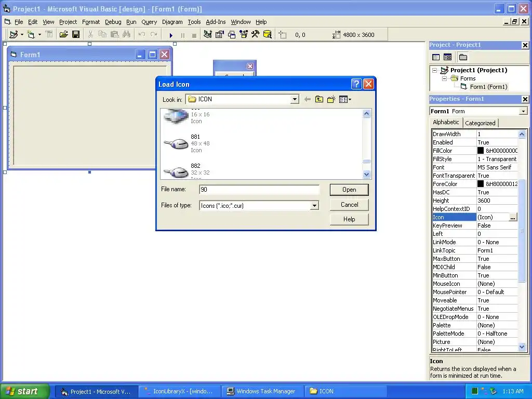Click the Load Icon help question mark
The height and width of the screenshot is (399, 532).
click(x=356, y=84)
